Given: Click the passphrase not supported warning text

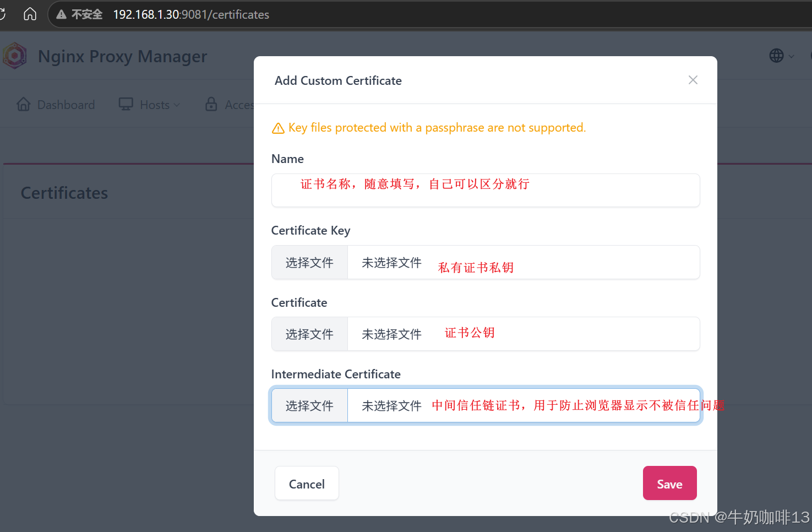Looking at the screenshot, I should click(437, 128).
